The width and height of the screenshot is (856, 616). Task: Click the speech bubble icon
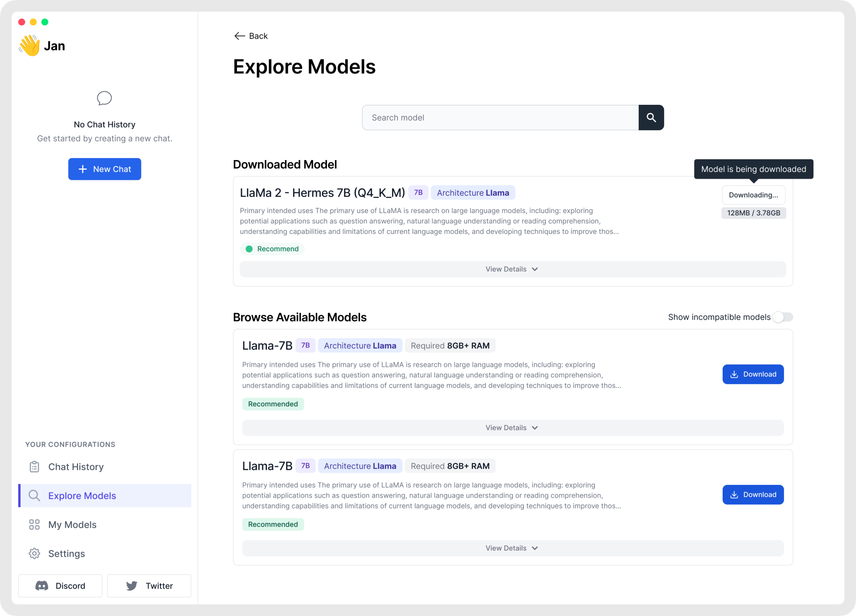click(104, 98)
